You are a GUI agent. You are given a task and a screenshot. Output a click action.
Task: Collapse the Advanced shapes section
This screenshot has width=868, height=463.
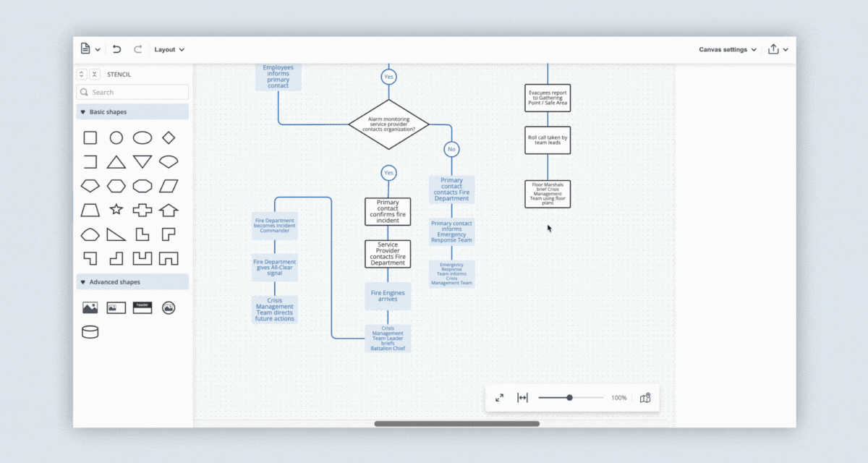click(x=82, y=281)
